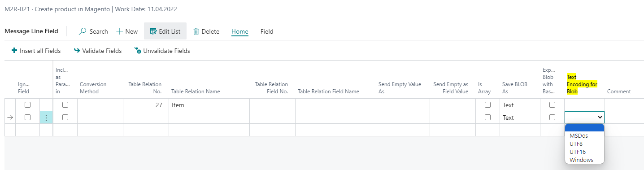Image resolution: width=644 pixels, height=170 pixels.
Task: Open the Field menu tab
Action: pos(267,31)
